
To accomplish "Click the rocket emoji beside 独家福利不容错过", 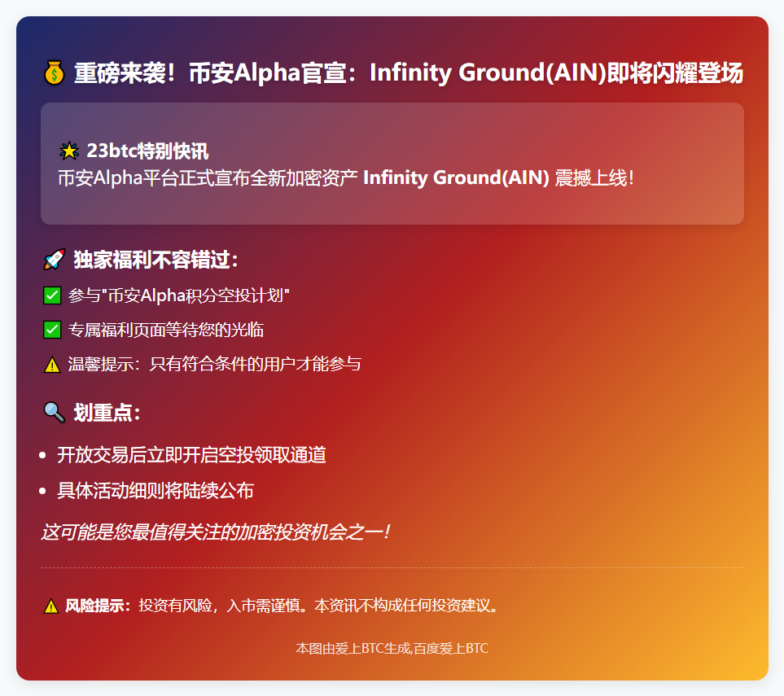I will click(x=54, y=260).
